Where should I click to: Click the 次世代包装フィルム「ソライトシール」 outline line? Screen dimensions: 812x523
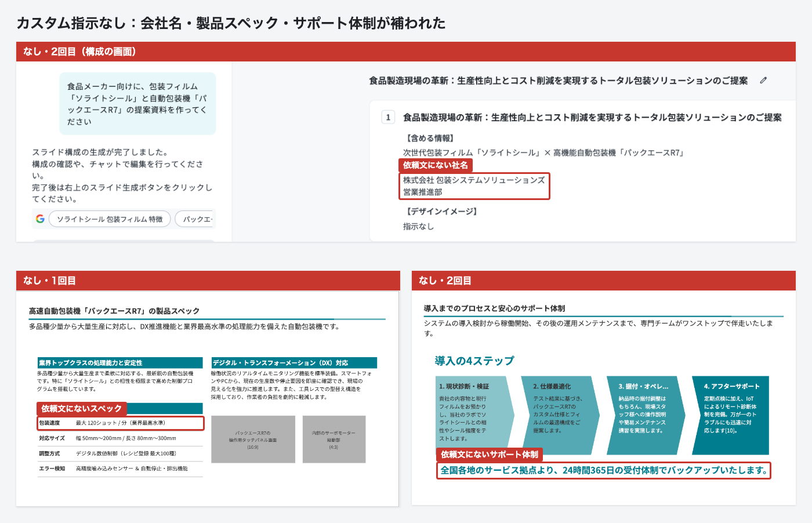(543, 152)
